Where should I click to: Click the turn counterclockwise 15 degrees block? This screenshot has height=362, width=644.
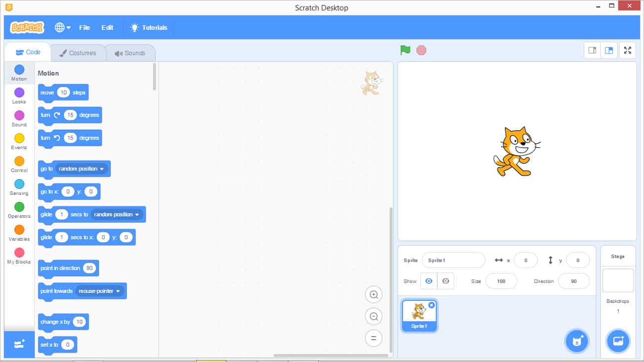(x=70, y=138)
